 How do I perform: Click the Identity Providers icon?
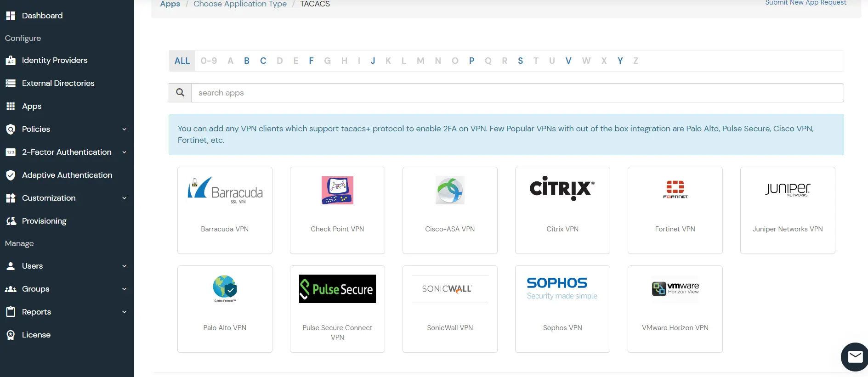(11, 60)
